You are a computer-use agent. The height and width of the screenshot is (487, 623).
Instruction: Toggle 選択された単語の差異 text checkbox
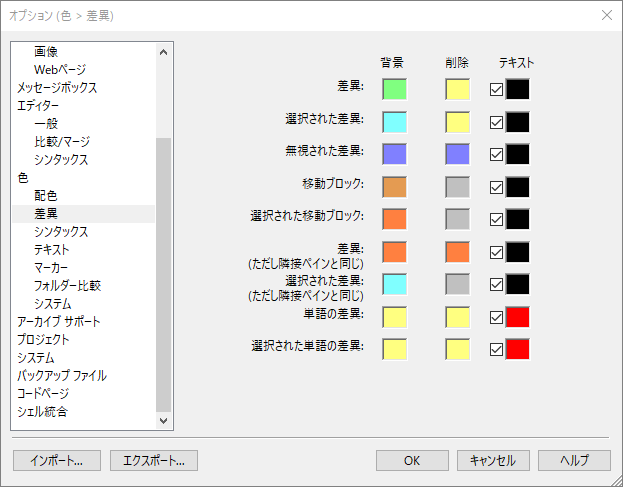point(496,350)
